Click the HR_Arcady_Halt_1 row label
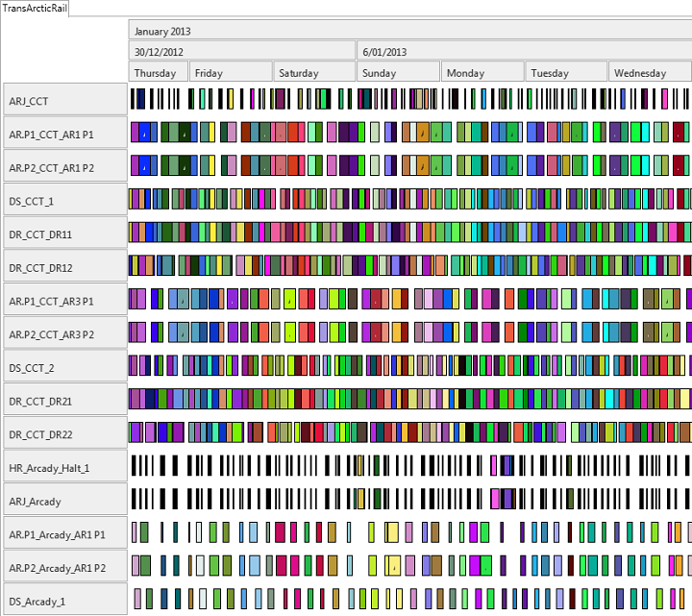The image size is (692, 616). [x=64, y=467]
